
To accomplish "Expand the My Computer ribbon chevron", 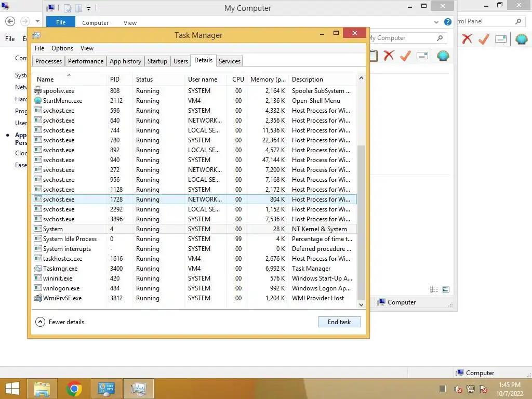I will 436,22.
